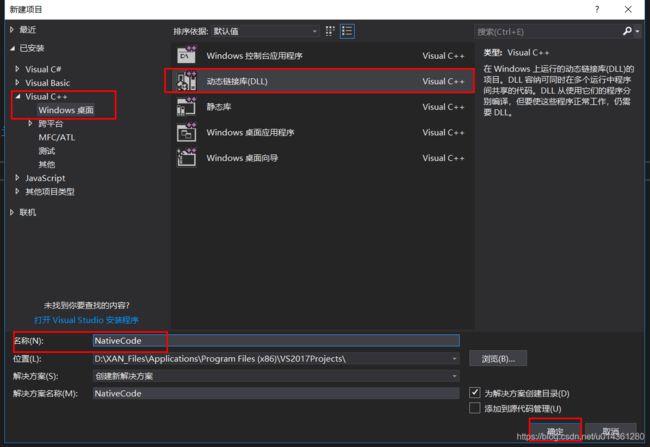Switch to list view of templates
Viewport: 650px width, 447px height.
click(347, 31)
